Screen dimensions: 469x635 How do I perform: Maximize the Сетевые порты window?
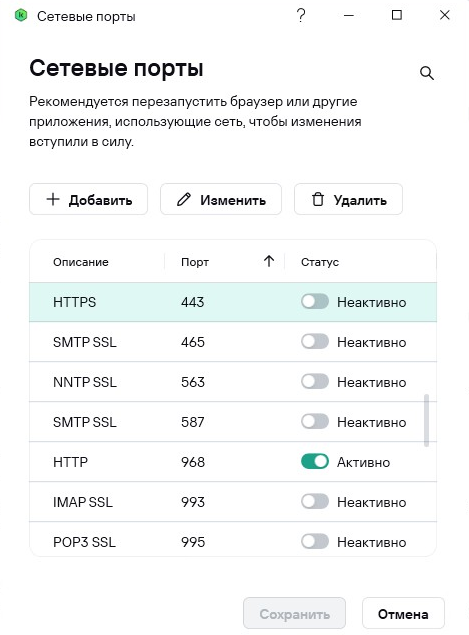(397, 15)
